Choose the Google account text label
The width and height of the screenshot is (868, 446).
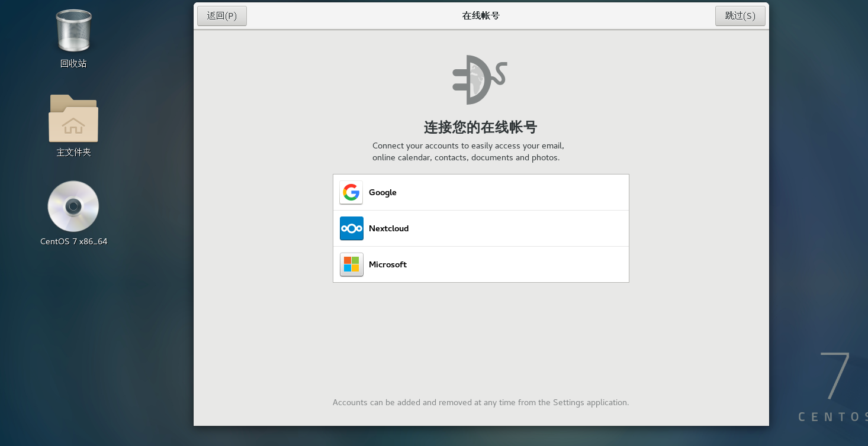(382, 192)
